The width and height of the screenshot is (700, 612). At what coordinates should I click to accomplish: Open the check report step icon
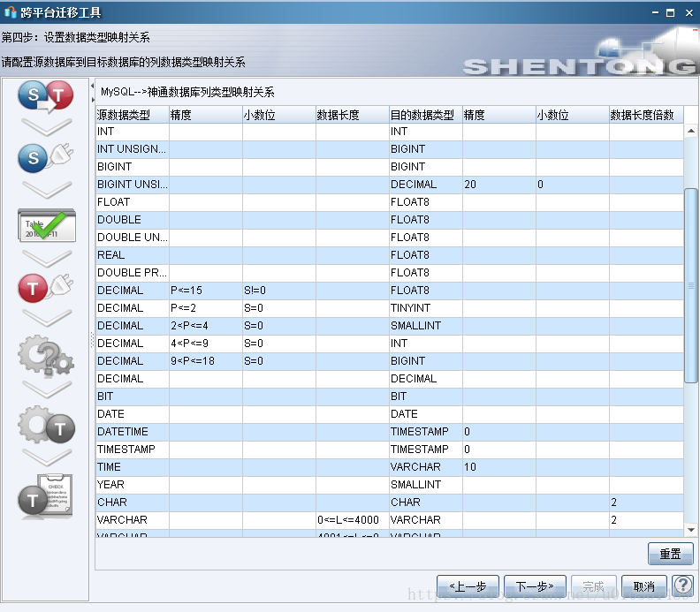[x=45, y=496]
